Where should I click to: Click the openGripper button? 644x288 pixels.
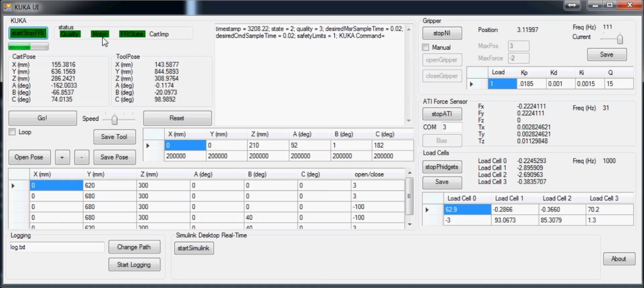442,60
